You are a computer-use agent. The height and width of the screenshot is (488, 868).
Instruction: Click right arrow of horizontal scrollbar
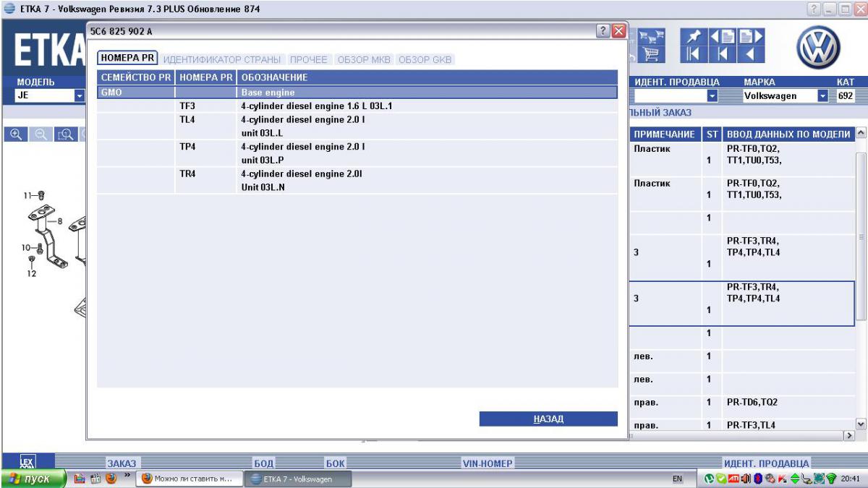coord(849,436)
